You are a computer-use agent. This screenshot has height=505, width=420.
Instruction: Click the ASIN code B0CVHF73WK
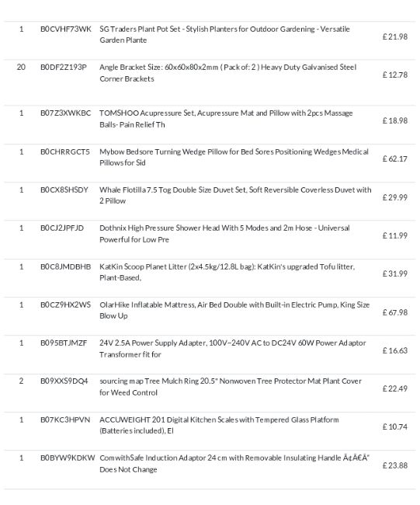point(66,29)
